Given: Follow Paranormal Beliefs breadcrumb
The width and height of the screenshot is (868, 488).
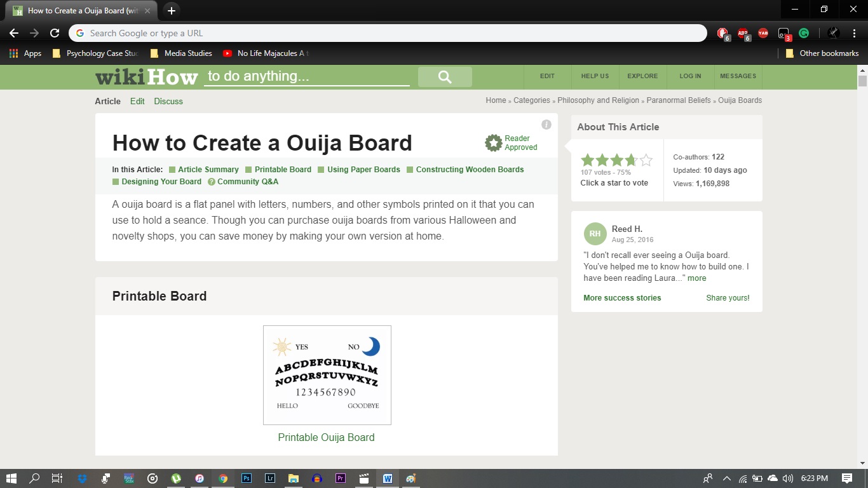Looking at the screenshot, I should [x=679, y=100].
